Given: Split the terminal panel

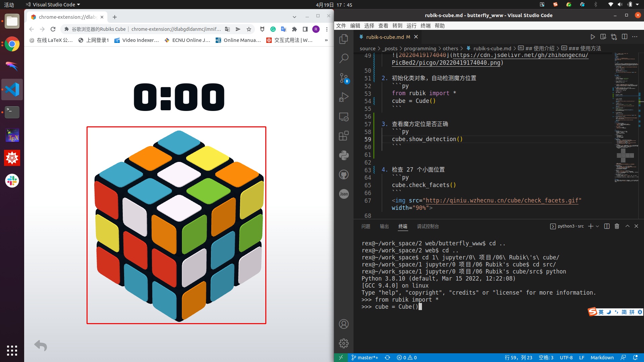Looking at the screenshot, I should click(606, 226).
